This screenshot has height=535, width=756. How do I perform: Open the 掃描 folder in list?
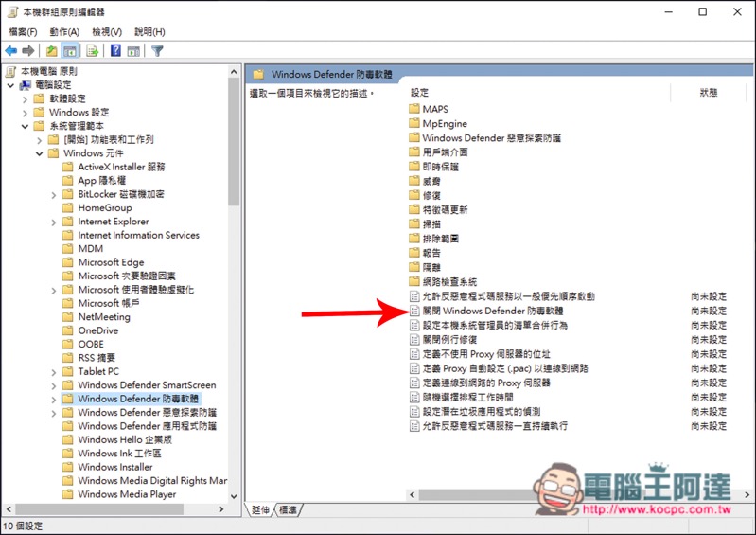coord(431,224)
